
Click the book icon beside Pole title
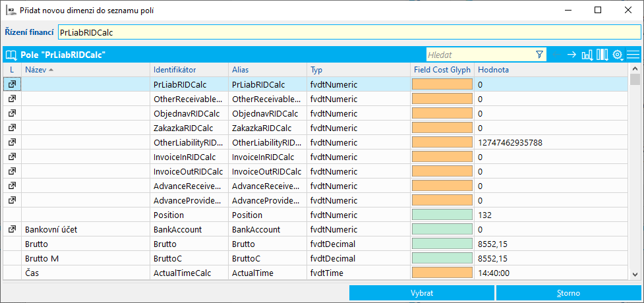11,55
